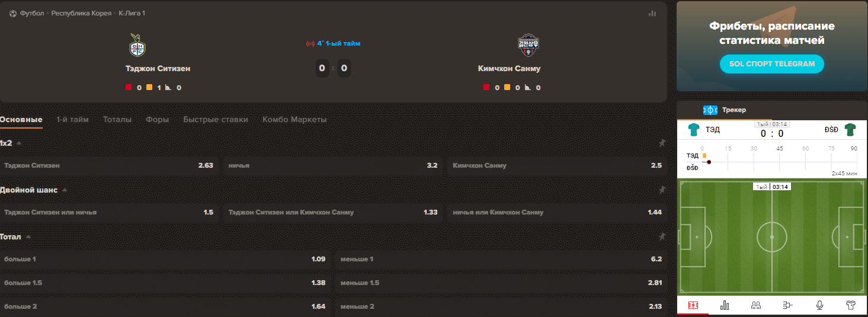Select больше 2 at 1.64
This screenshot has height=317, width=868.
click(165, 306)
